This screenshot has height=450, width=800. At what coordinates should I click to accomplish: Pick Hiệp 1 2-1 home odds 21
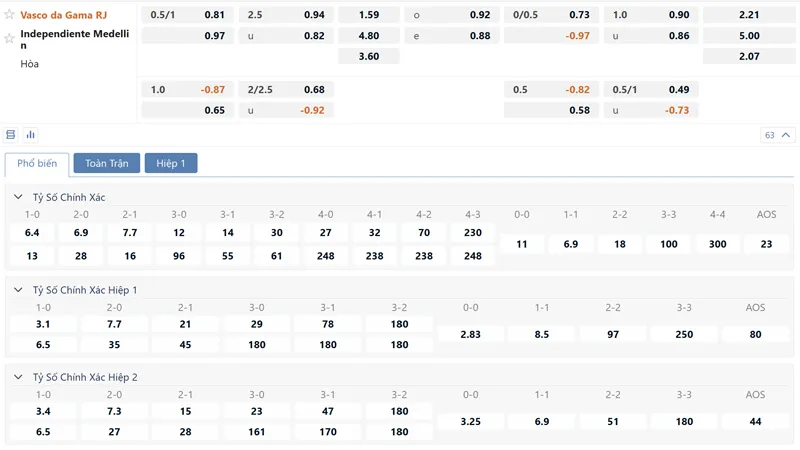pyautogui.click(x=185, y=324)
